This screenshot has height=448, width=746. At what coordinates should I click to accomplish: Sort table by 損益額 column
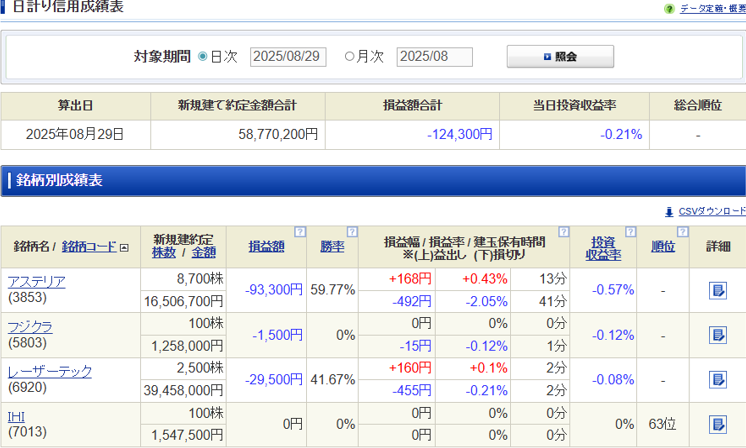[266, 246]
